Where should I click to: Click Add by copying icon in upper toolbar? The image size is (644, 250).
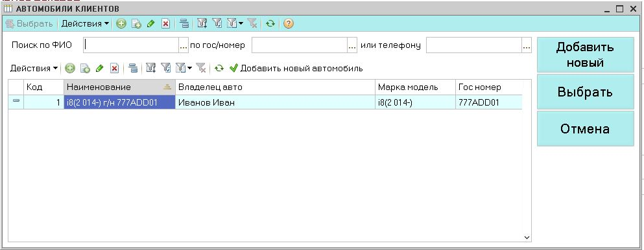click(x=136, y=24)
